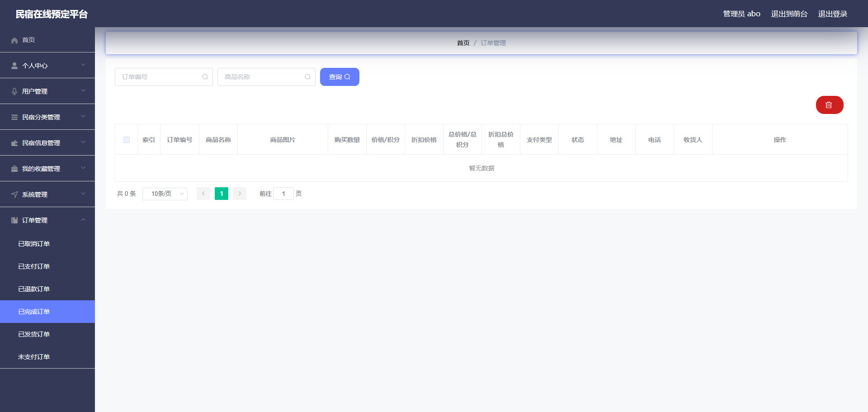868x412 pixels.
Task: Click the 查询 search button
Action: (x=340, y=77)
